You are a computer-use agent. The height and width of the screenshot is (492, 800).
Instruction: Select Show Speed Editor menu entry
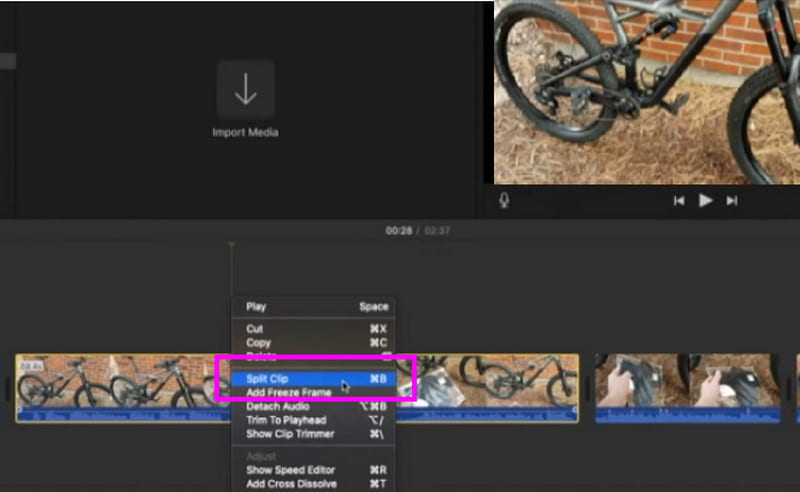click(313, 470)
